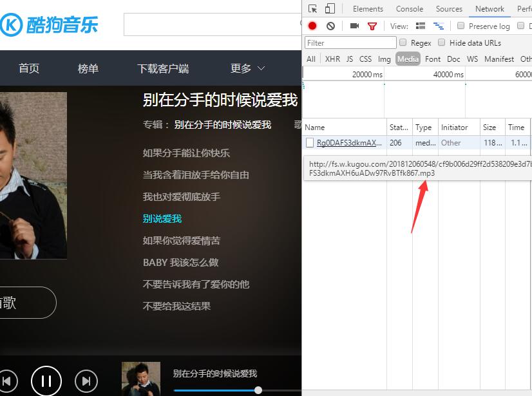Pause playback with the pause button

click(x=46, y=381)
